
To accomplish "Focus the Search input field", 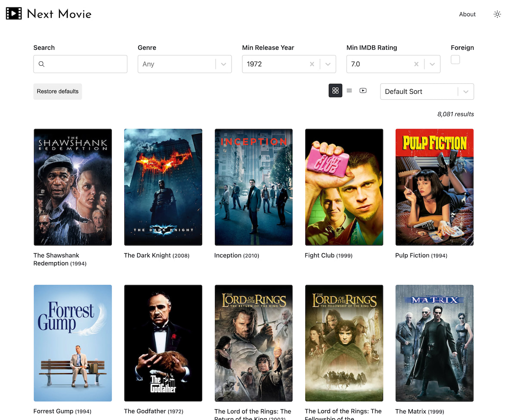I will point(80,64).
